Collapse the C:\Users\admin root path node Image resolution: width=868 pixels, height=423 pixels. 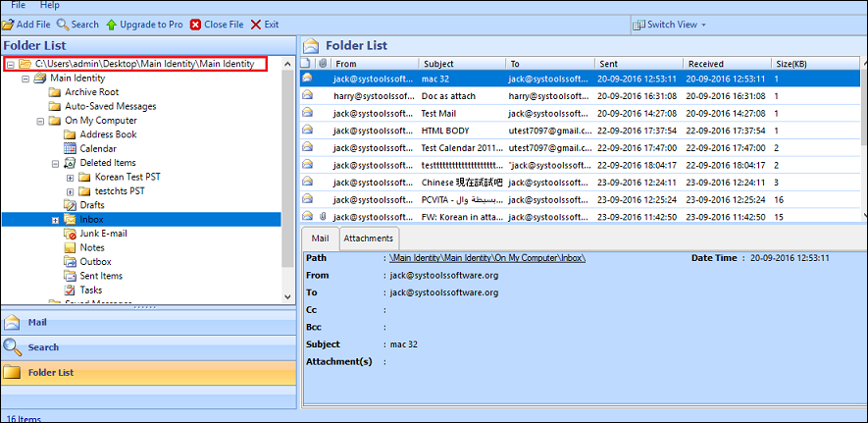(10, 64)
